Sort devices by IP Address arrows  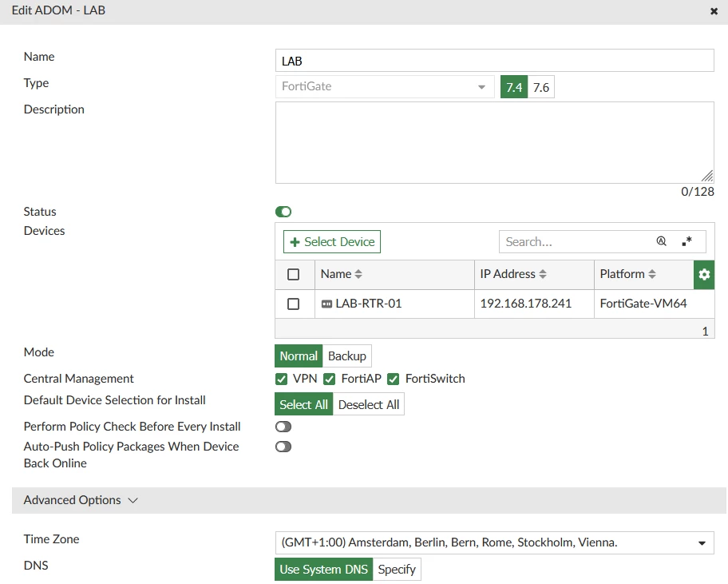tap(542, 274)
